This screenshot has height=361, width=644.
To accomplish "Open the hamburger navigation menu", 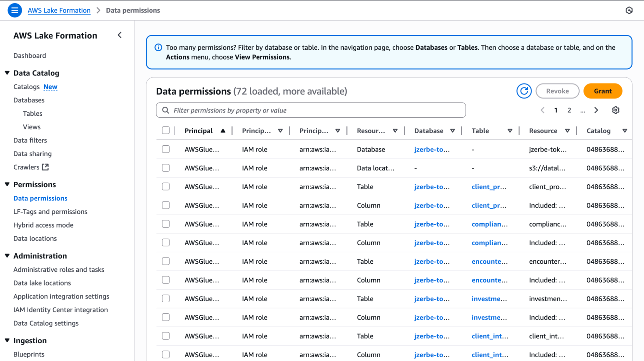I will click(x=15, y=10).
